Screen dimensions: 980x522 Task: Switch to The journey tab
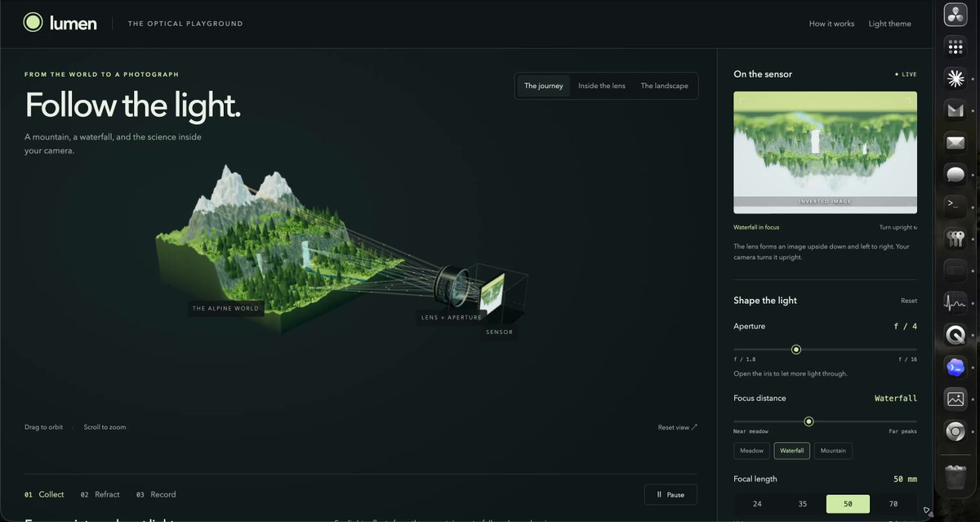tap(544, 86)
